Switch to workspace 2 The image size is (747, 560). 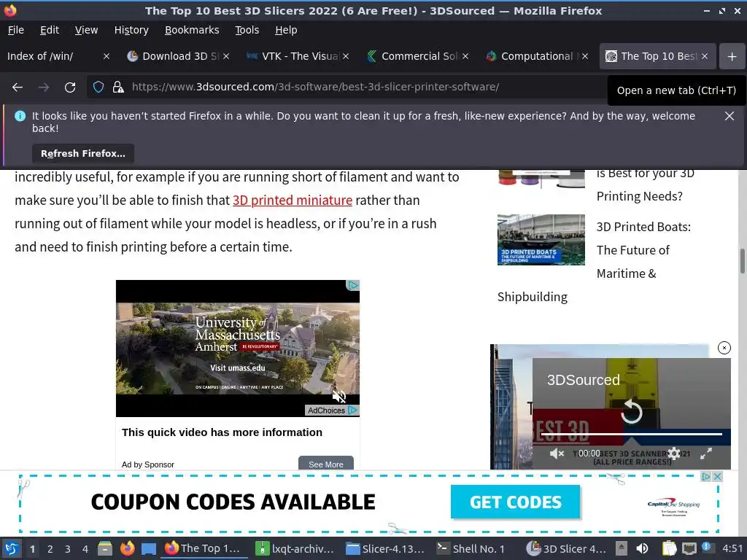50,549
